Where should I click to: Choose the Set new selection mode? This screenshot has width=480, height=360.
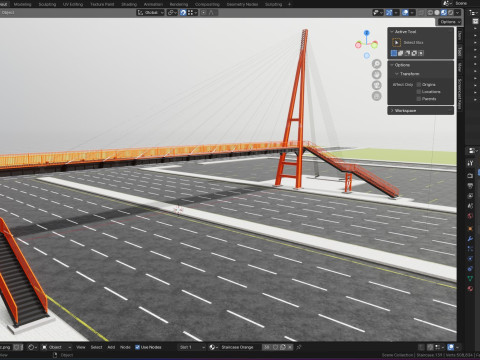point(394,53)
